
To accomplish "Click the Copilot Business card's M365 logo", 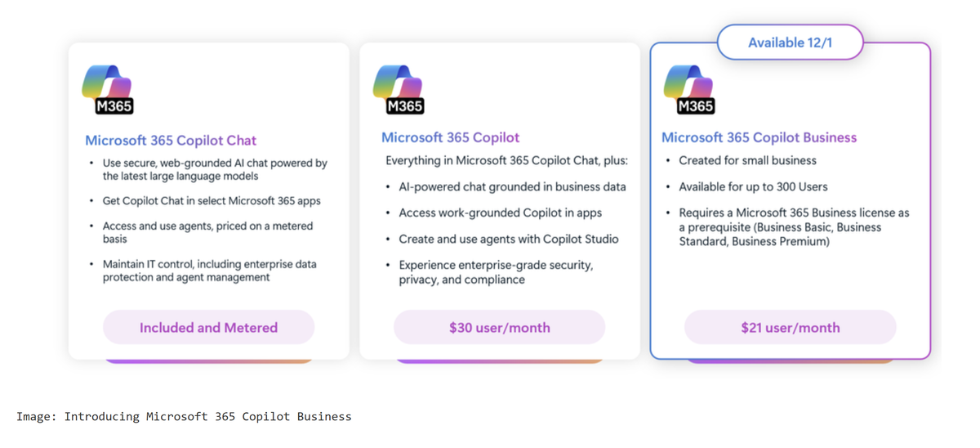I will pos(688,90).
